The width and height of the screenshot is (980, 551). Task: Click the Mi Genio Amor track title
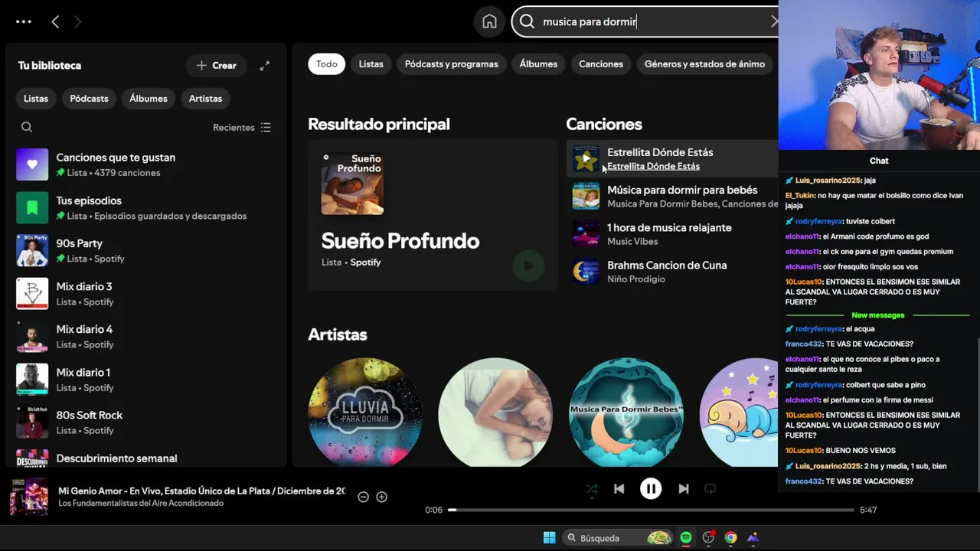[x=202, y=491]
